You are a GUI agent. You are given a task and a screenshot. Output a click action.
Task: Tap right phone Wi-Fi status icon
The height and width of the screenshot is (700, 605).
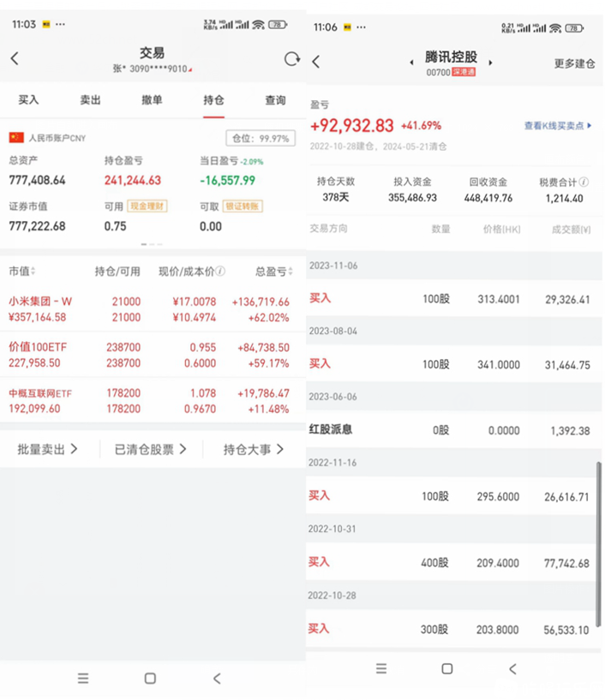pyautogui.click(x=555, y=28)
